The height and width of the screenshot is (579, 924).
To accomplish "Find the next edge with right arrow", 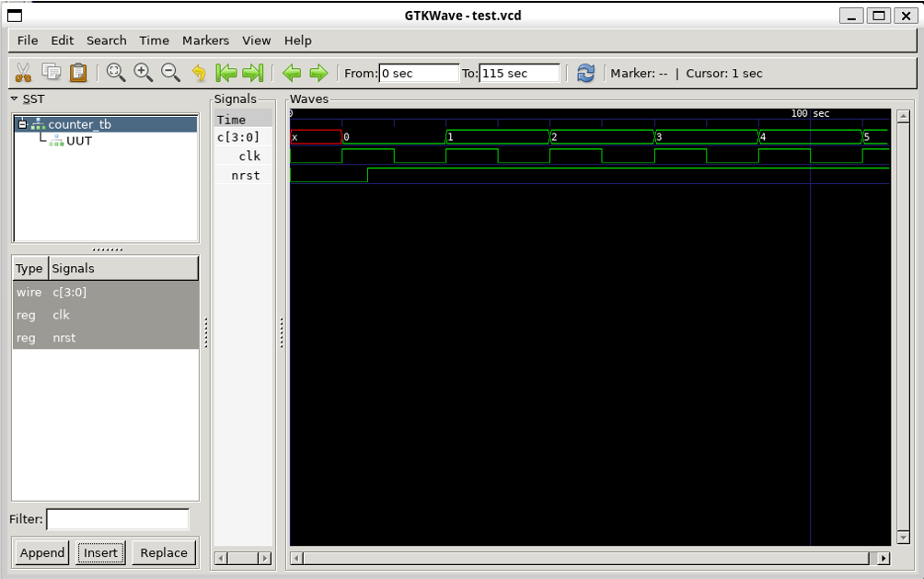I will tap(318, 73).
